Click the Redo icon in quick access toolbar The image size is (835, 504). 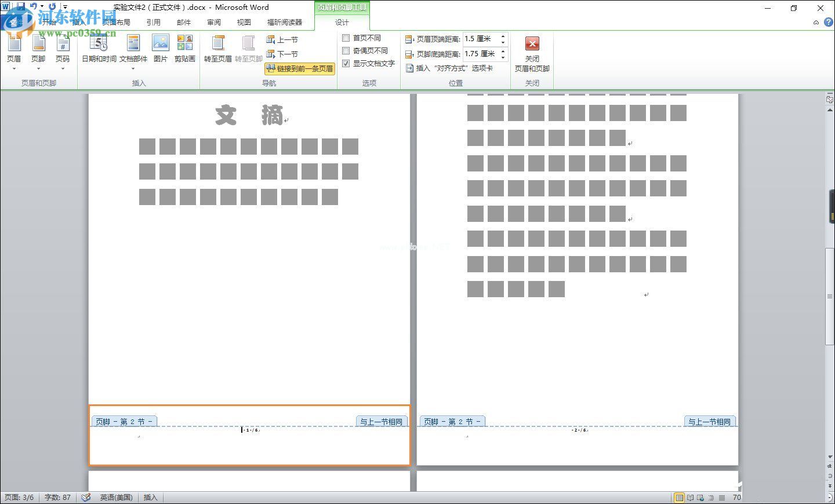click(52, 7)
